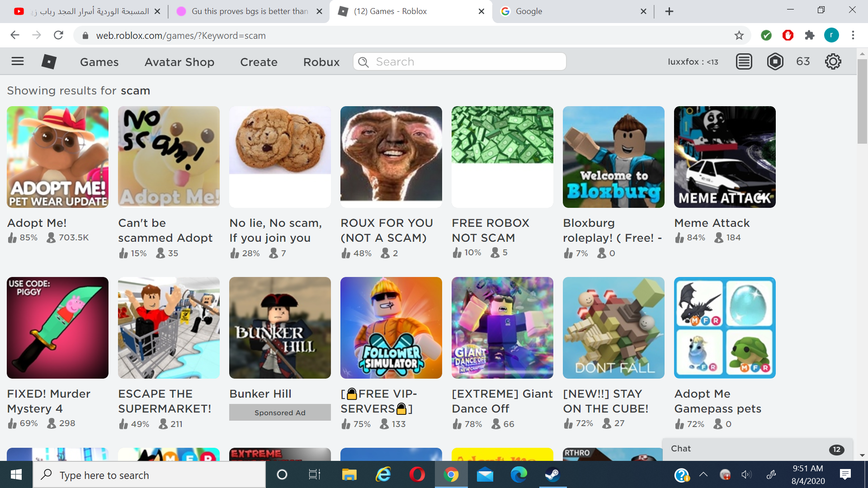The image size is (868, 488).
Task: Open the Follower Simulator thumbnail
Action: pyautogui.click(x=391, y=328)
